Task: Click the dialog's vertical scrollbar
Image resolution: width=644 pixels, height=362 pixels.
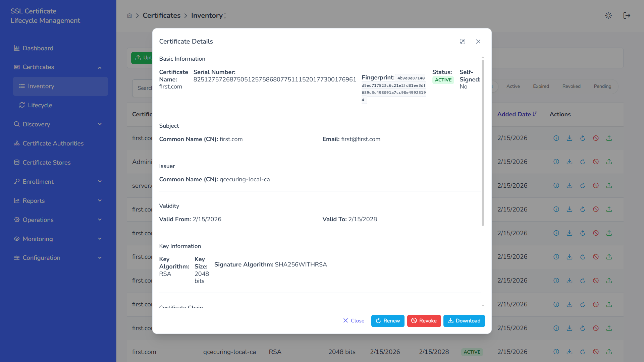Action: click(483, 142)
